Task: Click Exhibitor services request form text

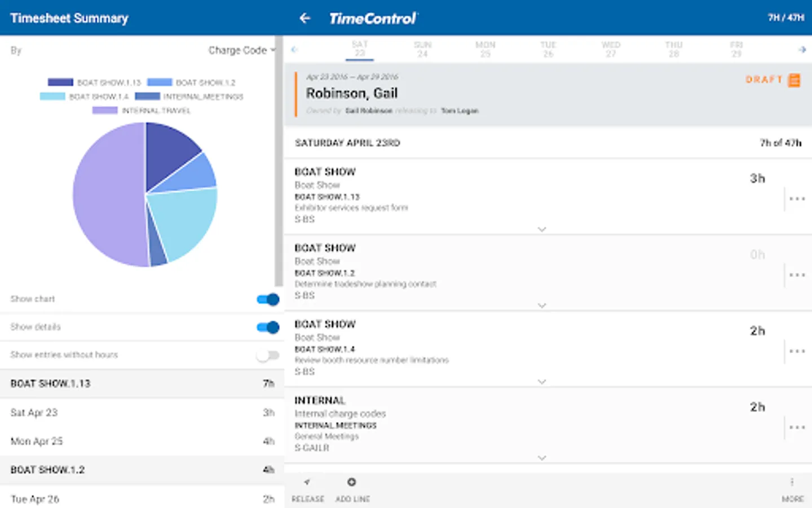Action: (x=351, y=208)
